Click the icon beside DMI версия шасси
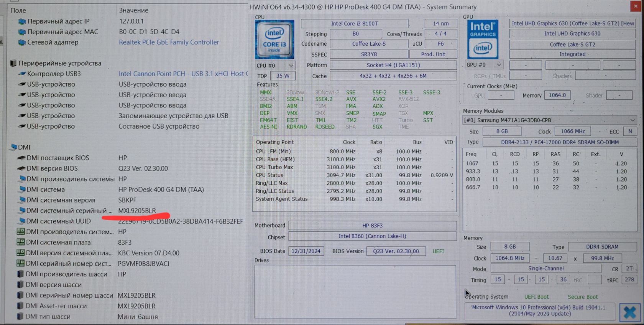Screen dimensions: 644x325 coord(21,285)
